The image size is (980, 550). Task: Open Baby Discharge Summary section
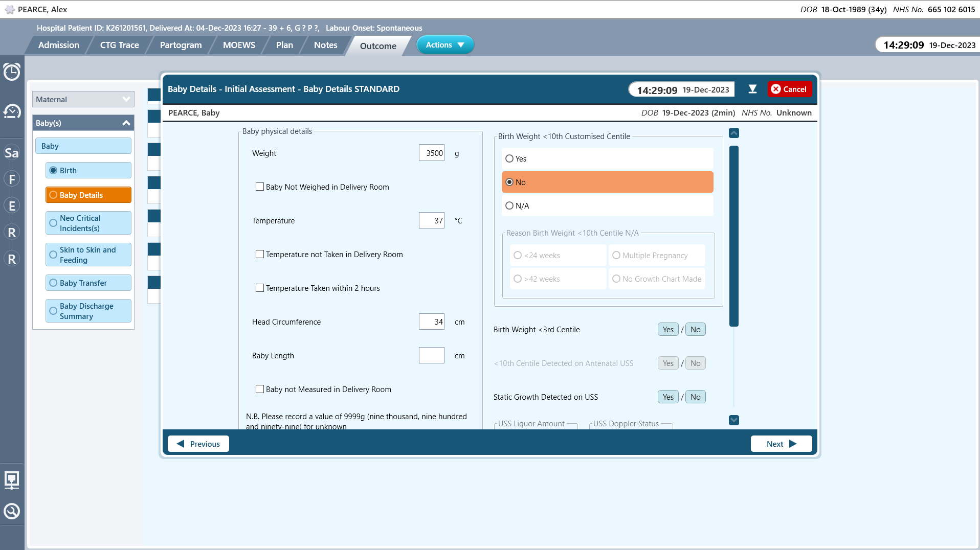[88, 311]
